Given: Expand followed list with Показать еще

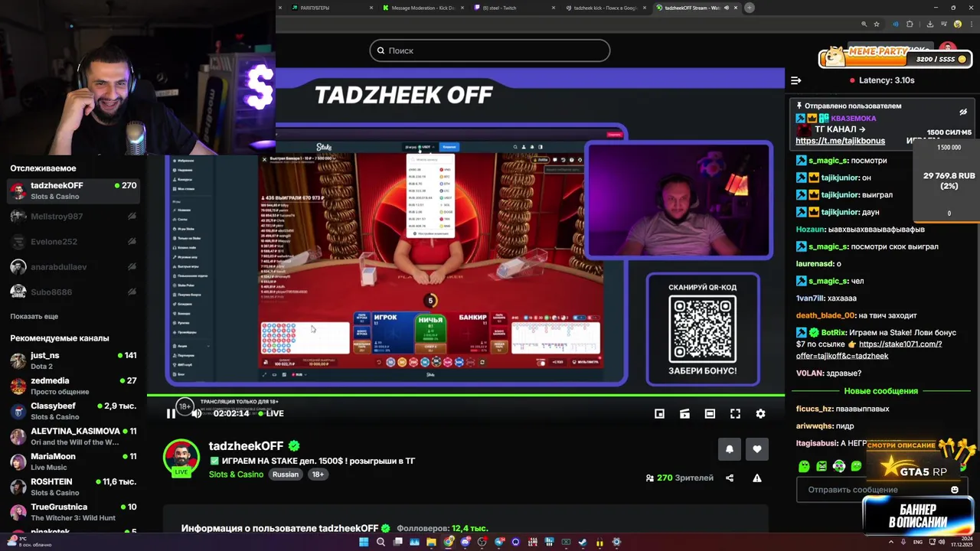Looking at the screenshot, I should pos(34,316).
